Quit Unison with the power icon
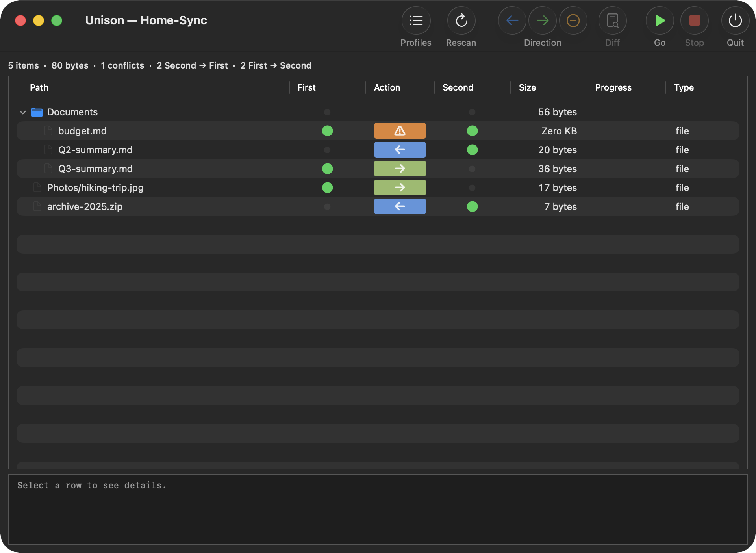756x553 pixels. point(735,20)
